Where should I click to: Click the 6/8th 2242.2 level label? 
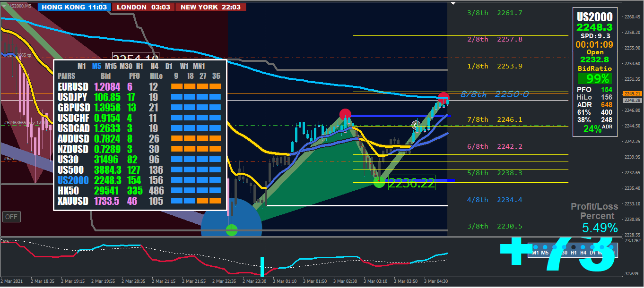[x=495, y=146]
